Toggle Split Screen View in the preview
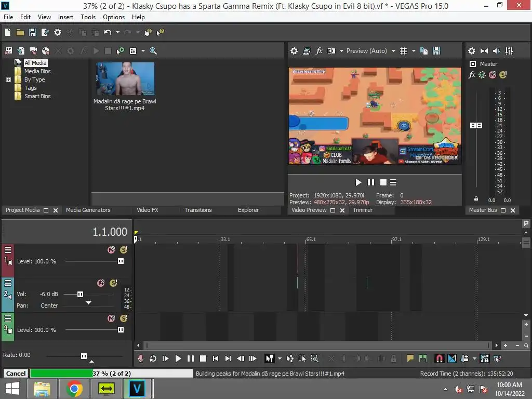Image resolution: width=532 pixels, height=399 pixels. click(331, 51)
